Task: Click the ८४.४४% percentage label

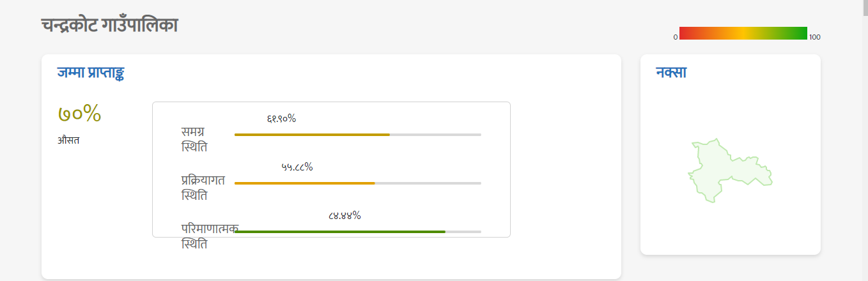Action: [x=345, y=215]
